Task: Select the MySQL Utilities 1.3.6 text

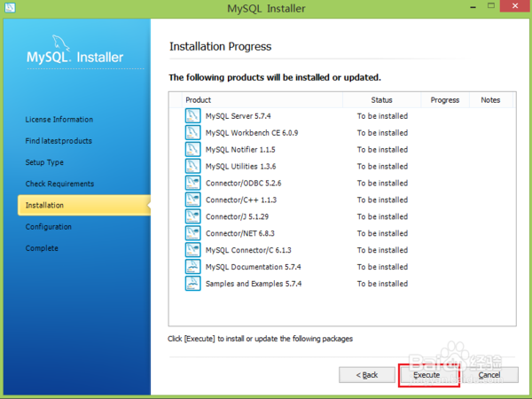Action: tap(240, 167)
